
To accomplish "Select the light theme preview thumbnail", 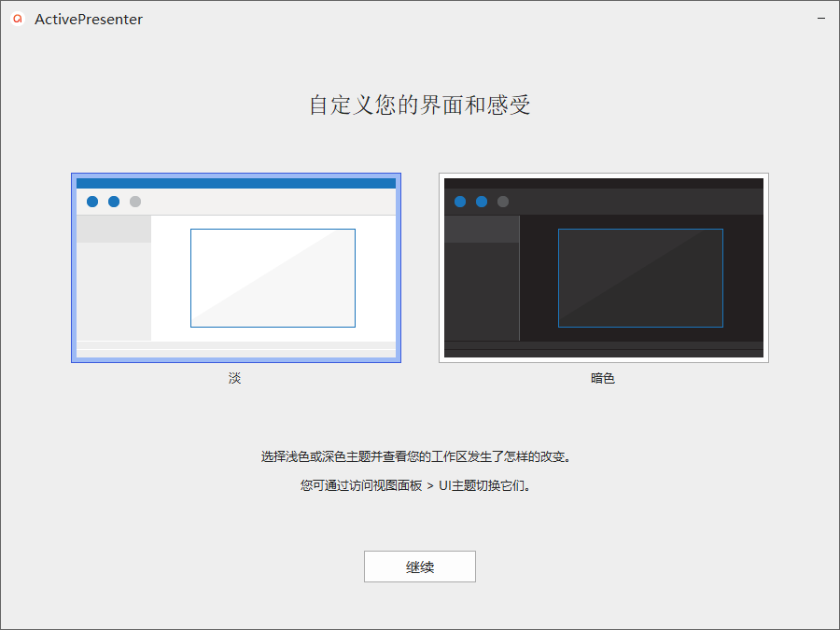I will pyautogui.click(x=236, y=268).
